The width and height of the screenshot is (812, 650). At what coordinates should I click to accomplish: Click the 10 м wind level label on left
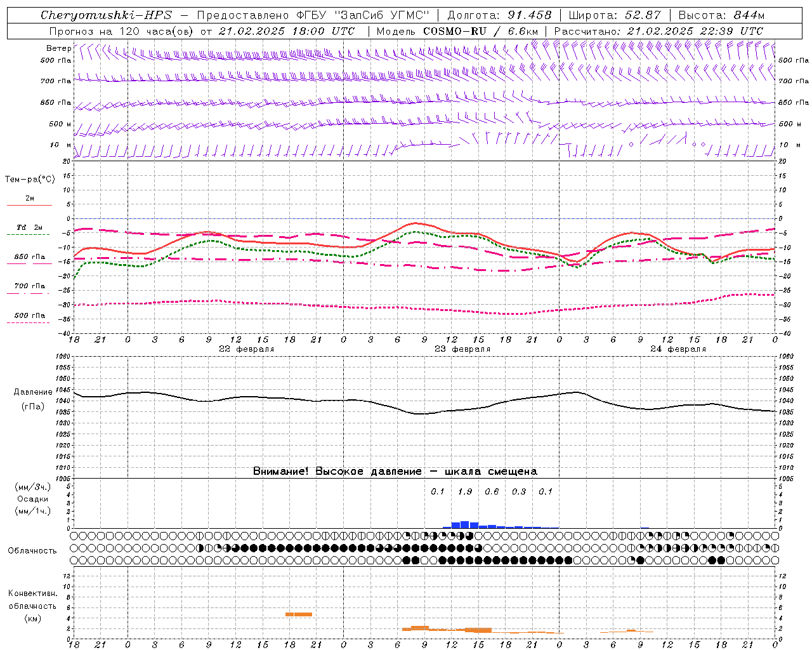click(x=61, y=145)
